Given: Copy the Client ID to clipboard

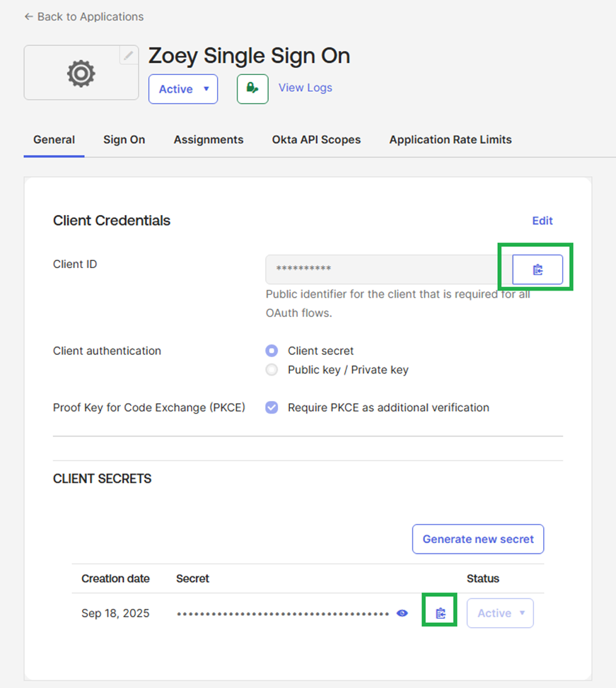Looking at the screenshot, I should pyautogui.click(x=537, y=269).
